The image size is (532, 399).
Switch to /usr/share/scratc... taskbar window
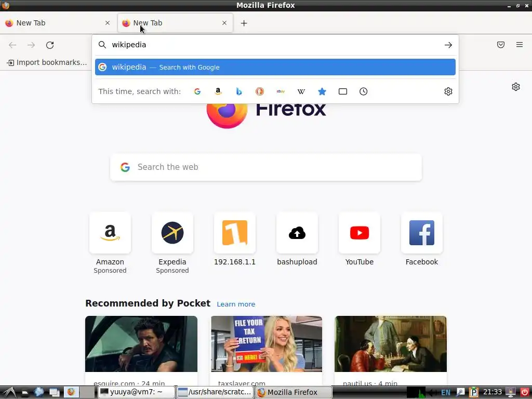215,392
